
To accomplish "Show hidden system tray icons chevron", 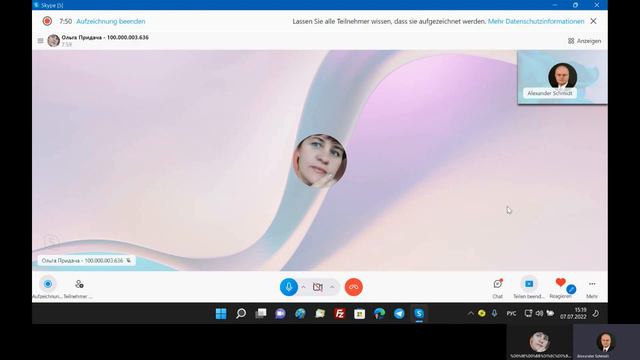I will (471, 313).
